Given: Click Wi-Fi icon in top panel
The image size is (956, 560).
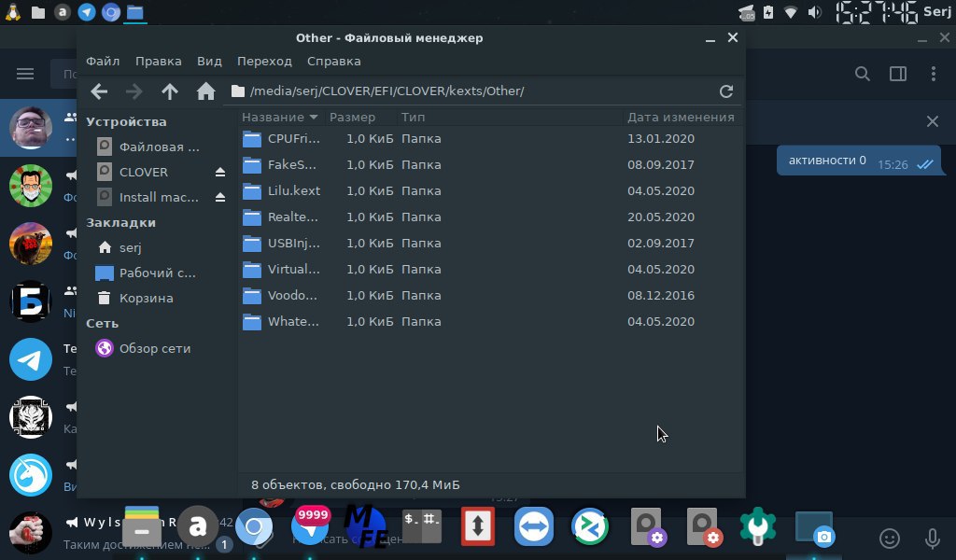Looking at the screenshot, I should point(791,12).
